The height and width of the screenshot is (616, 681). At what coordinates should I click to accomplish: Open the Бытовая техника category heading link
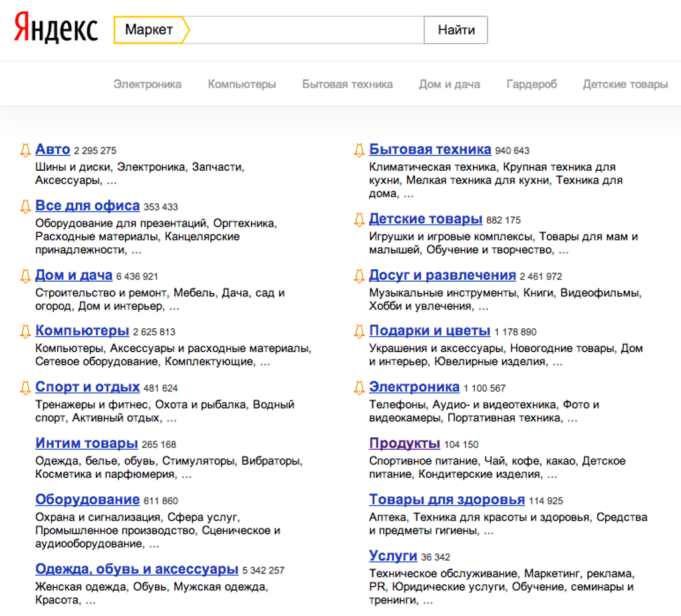pos(430,150)
